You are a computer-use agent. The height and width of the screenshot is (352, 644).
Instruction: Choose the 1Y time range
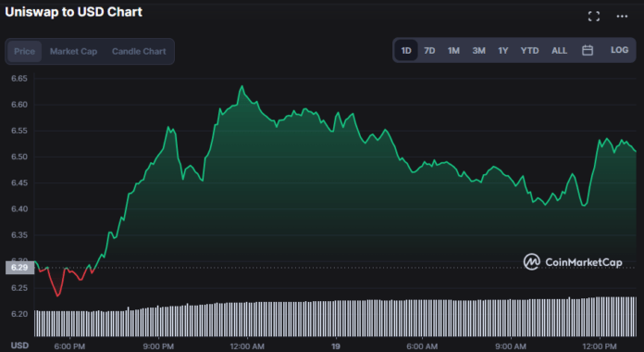click(x=503, y=51)
